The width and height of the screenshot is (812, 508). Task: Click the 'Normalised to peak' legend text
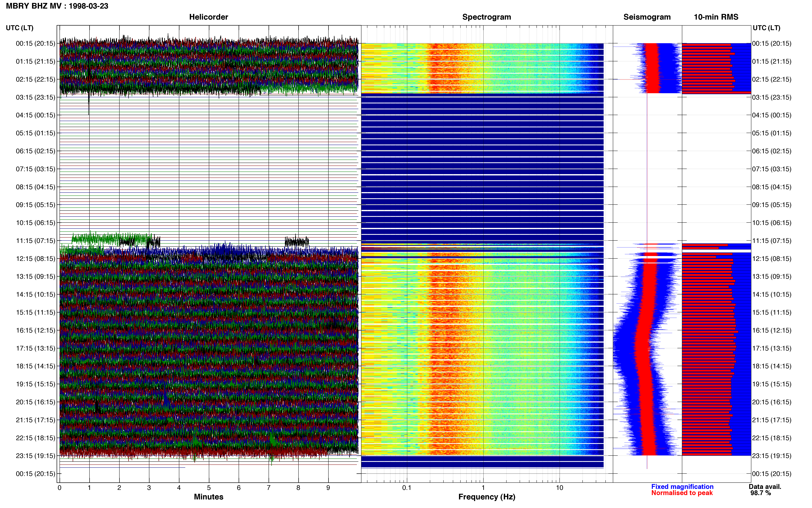pyautogui.click(x=682, y=493)
